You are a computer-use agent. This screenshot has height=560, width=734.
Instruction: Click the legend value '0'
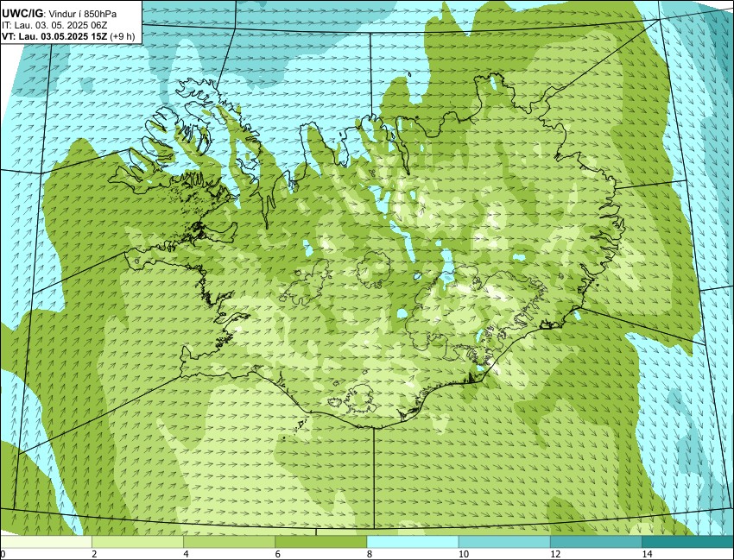3,554
